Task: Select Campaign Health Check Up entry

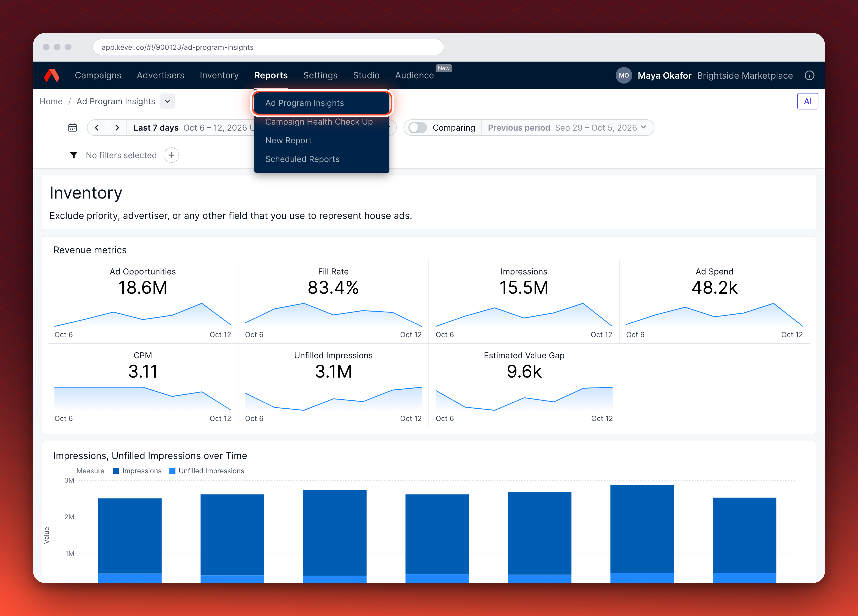Action: pos(321,122)
